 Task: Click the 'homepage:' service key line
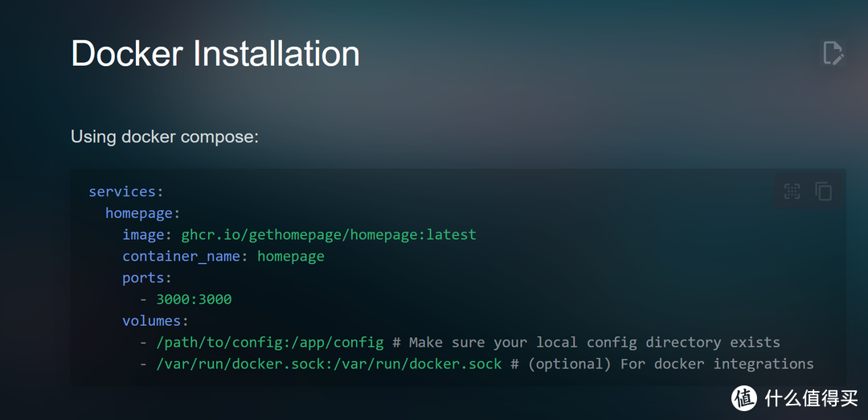(142, 213)
